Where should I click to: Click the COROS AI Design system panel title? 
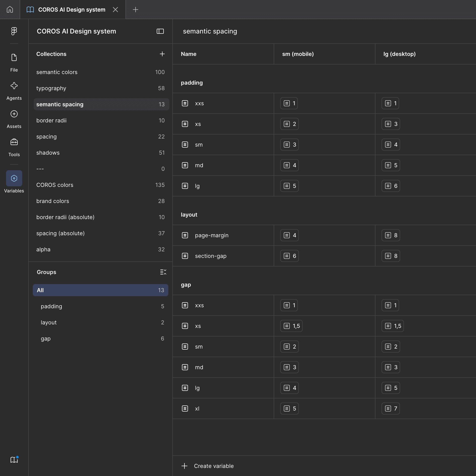76,31
